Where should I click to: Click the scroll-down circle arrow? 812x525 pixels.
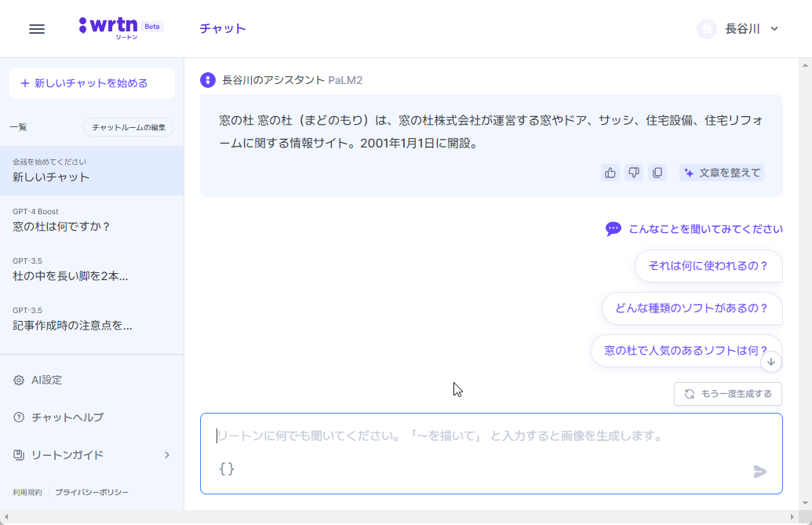click(x=770, y=361)
